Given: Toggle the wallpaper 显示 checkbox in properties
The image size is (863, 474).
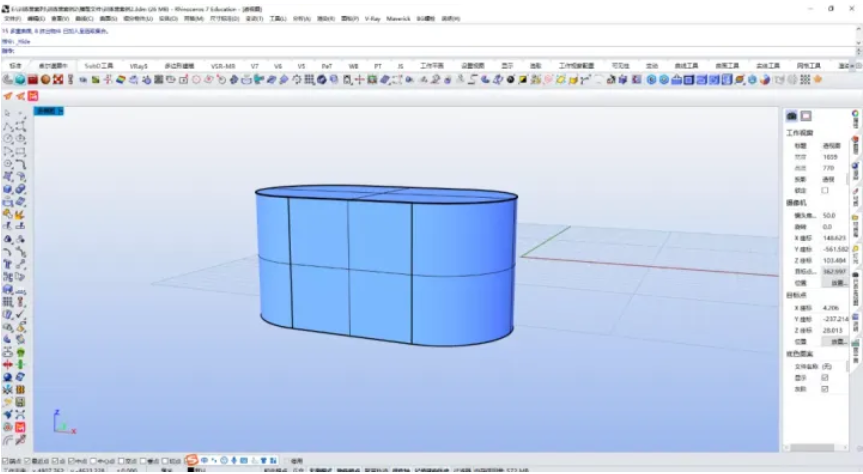Looking at the screenshot, I should 825,378.
